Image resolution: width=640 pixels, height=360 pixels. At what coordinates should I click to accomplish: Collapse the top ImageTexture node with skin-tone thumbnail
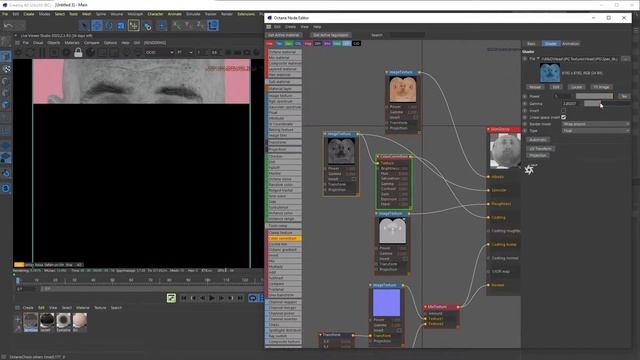[x=387, y=72]
